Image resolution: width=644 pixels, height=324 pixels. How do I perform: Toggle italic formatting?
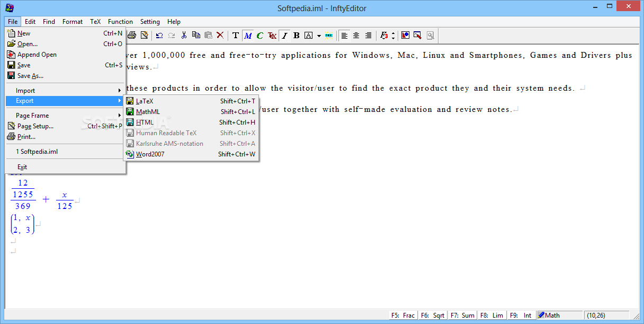tap(284, 36)
